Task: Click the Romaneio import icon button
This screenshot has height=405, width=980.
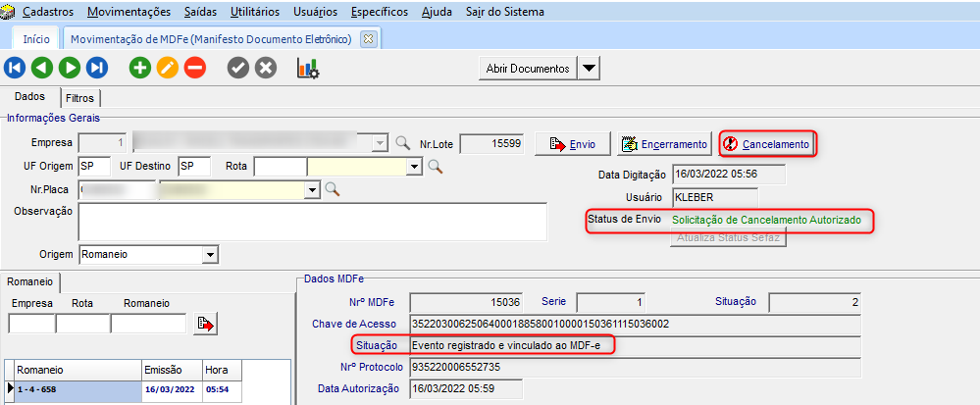Action: click(x=205, y=324)
